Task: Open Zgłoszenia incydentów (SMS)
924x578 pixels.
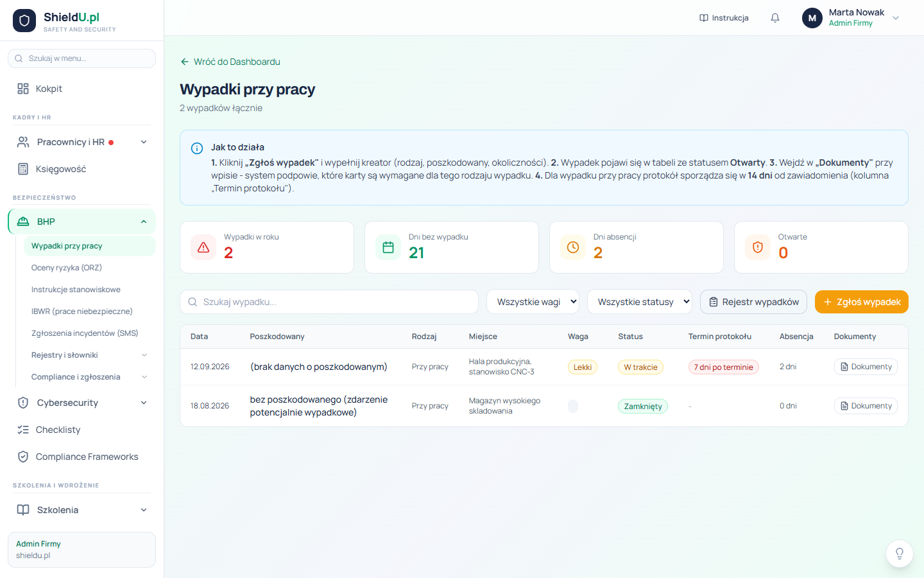Action: [89, 333]
